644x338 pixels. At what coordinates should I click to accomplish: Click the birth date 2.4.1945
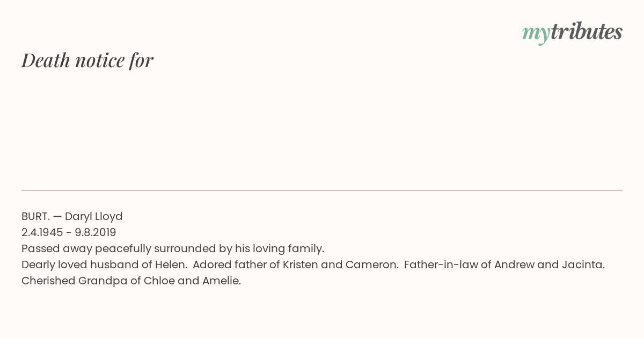pos(42,232)
